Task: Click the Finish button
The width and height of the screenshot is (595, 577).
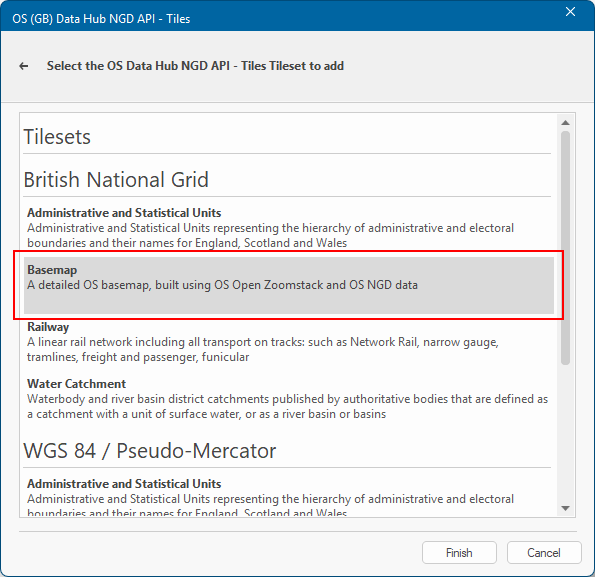Action: (x=459, y=552)
